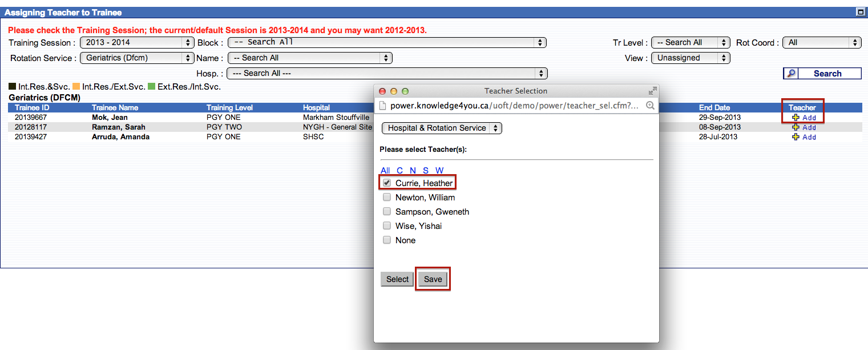Click the plus icon for Ramzan, Sarah
Viewport: 868px width, 350px height.
(x=796, y=127)
